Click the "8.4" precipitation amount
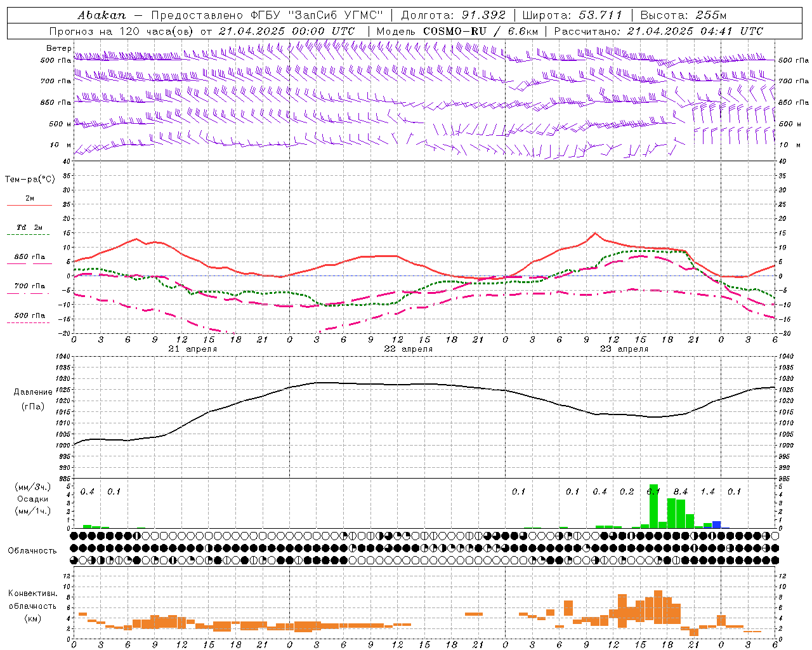Image resolution: width=812 pixels, height=650 pixels. pyautogui.click(x=681, y=491)
